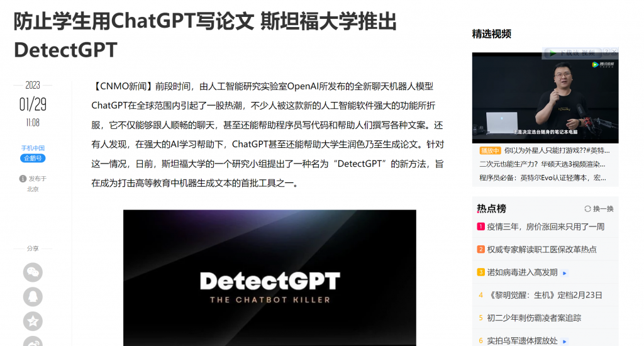Open hot item 疫情三年, 房价涨回来只用了一周
The image size is (644, 346).
tap(545, 226)
